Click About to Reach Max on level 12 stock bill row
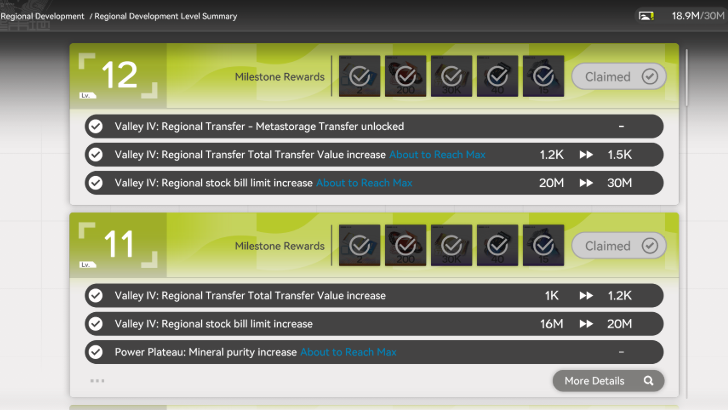Image resolution: width=728 pixels, height=410 pixels. [x=364, y=183]
